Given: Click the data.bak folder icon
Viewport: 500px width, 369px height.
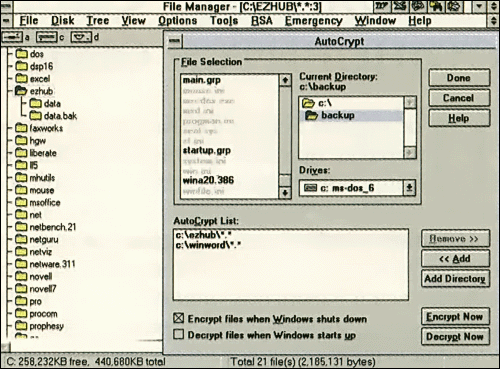Looking at the screenshot, I should pos(35,116).
